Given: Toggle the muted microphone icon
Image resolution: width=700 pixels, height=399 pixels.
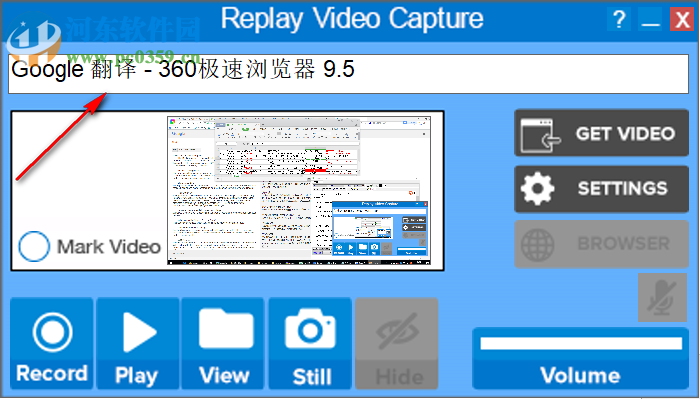Looking at the screenshot, I should click(662, 297).
